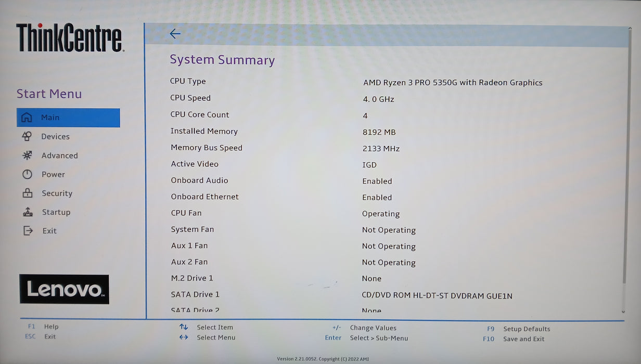Select the Onboard Audio label
This screenshot has height=364, width=641.
point(199,180)
